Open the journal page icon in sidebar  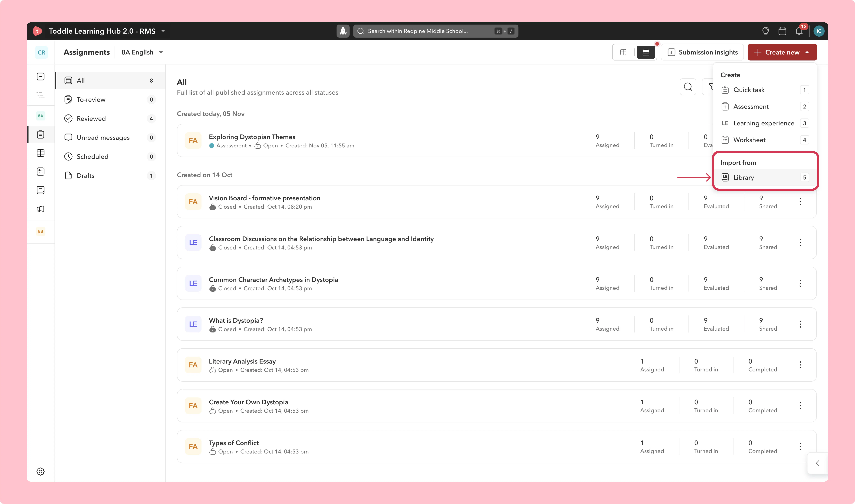(x=40, y=190)
